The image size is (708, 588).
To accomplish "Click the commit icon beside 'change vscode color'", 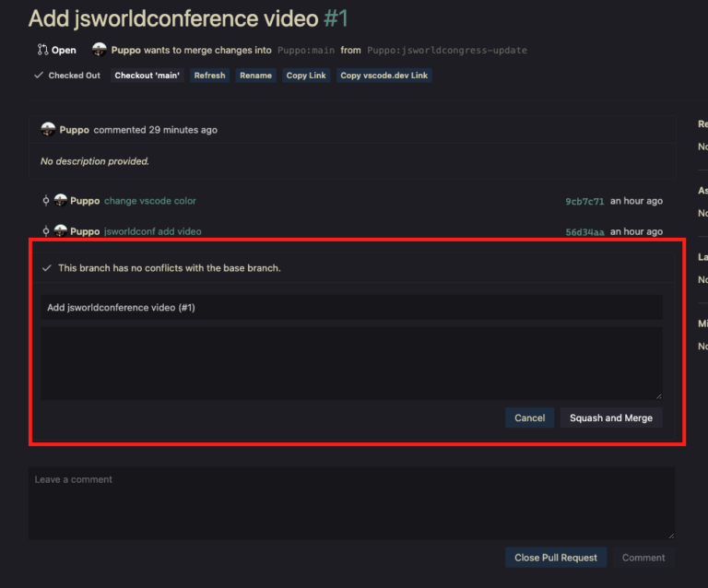I will pos(46,201).
